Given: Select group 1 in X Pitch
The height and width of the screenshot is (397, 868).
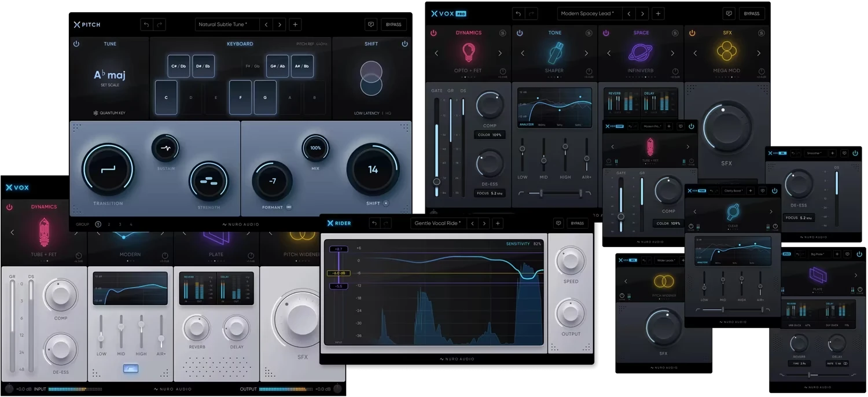Looking at the screenshot, I should pyautogui.click(x=98, y=224).
